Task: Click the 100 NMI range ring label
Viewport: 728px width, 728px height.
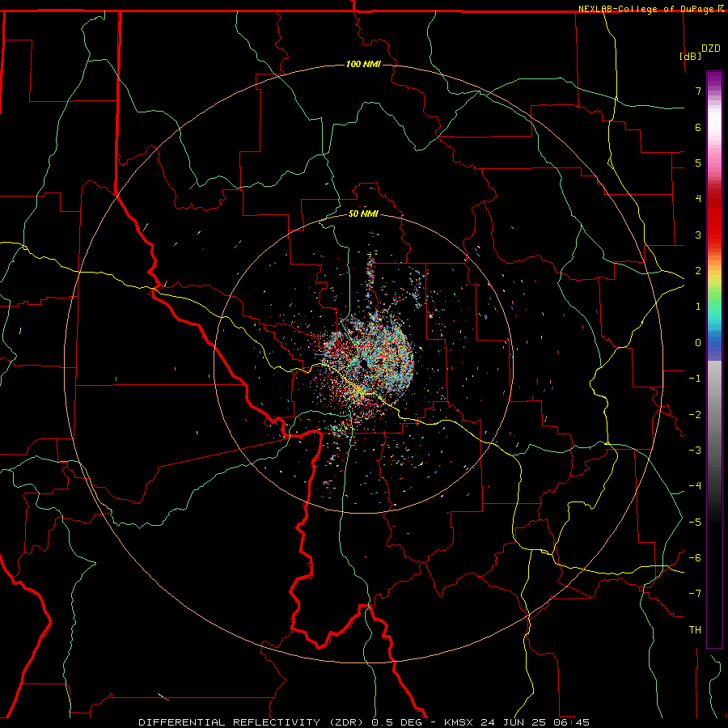Action: [363, 64]
